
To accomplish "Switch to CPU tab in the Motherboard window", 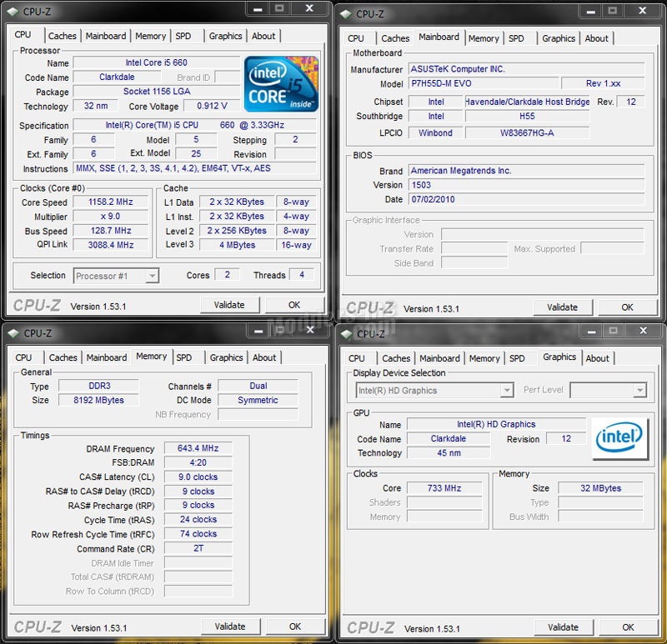I will (x=356, y=38).
